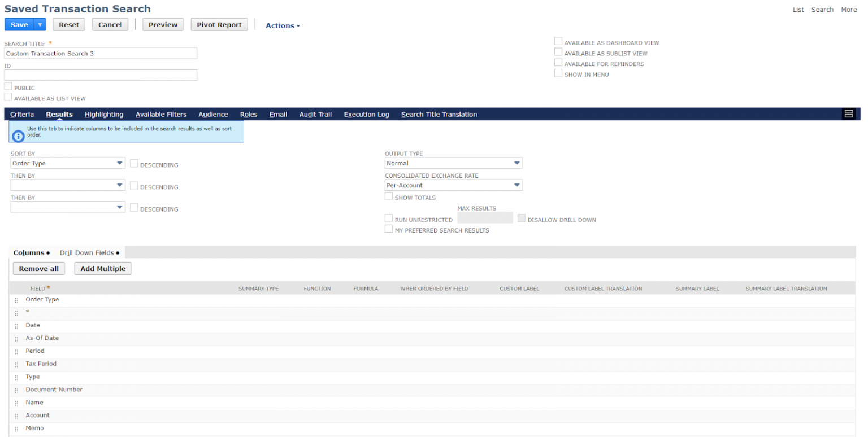Grab the drag handle beside Order Type row
868x437 pixels.
[16, 301]
